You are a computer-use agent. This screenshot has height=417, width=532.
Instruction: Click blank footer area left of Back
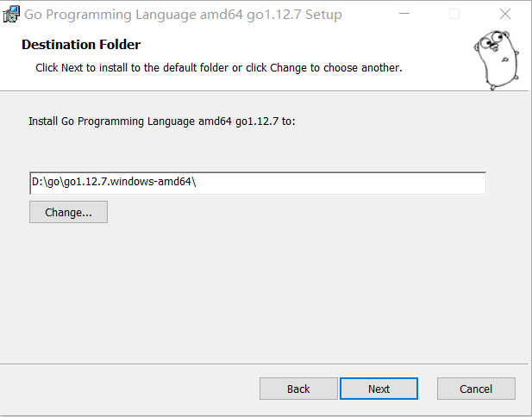tap(129, 389)
